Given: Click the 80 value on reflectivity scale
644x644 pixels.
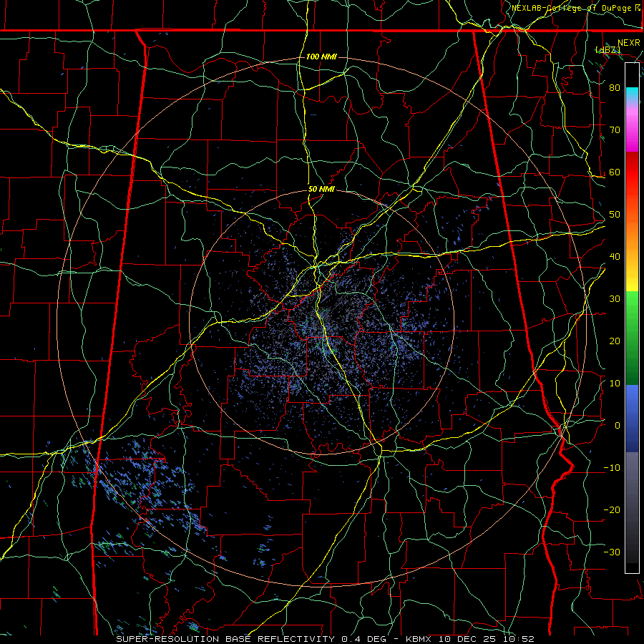Looking at the screenshot, I should click(615, 88).
